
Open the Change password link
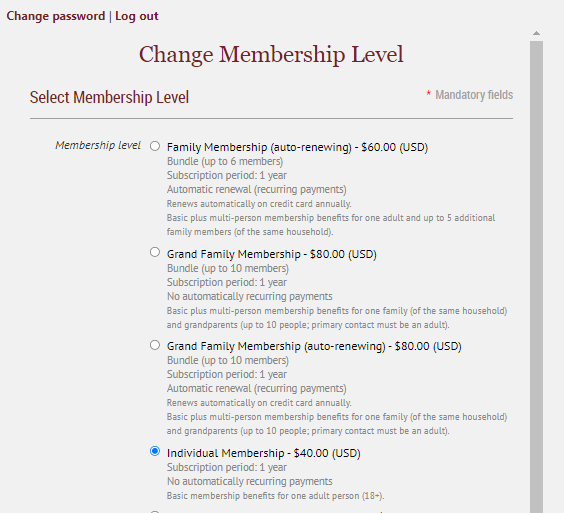click(x=56, y=16)
